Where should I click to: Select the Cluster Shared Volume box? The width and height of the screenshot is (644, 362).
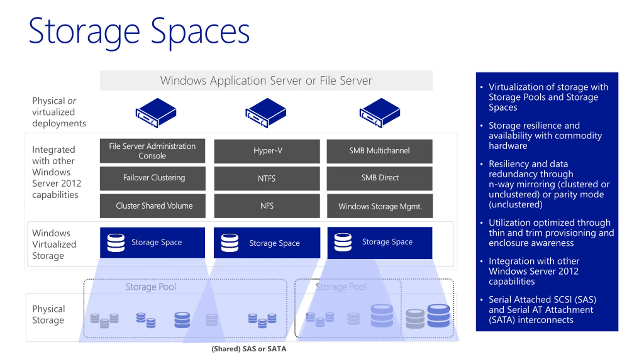tap(152, 206)
